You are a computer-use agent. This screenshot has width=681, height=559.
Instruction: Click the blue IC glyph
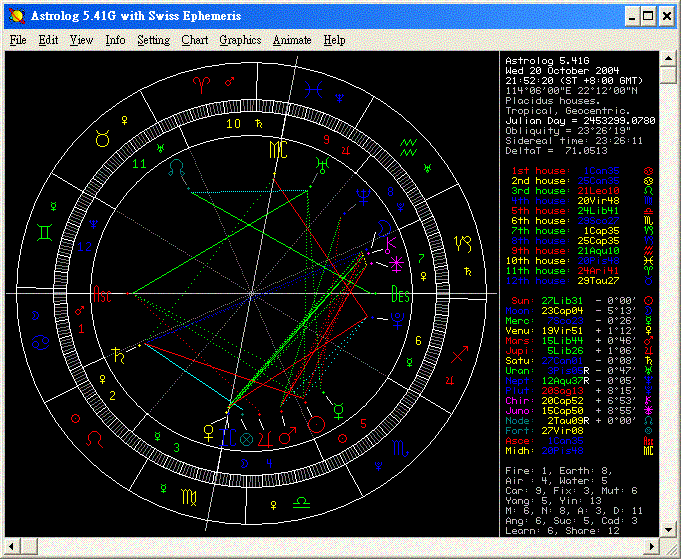(x=226, y=437)
